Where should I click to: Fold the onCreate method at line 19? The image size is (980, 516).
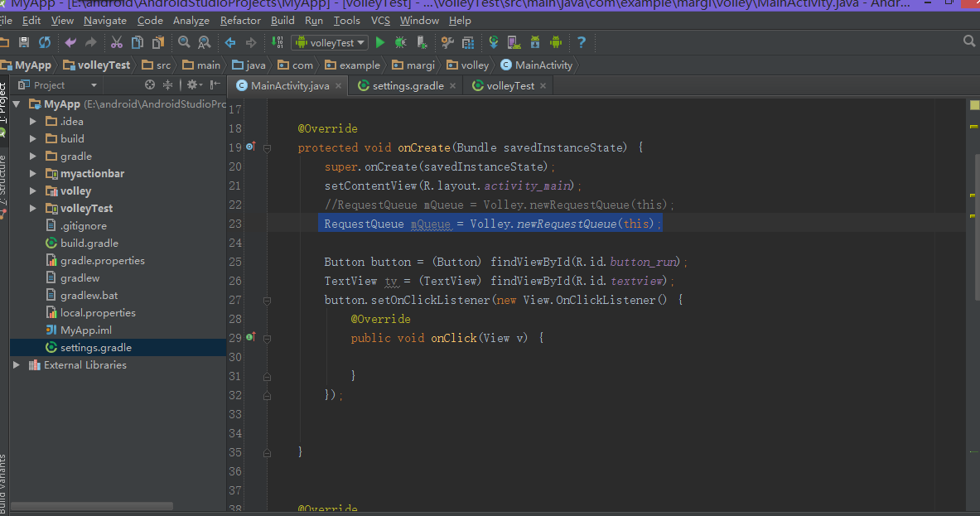267,149
